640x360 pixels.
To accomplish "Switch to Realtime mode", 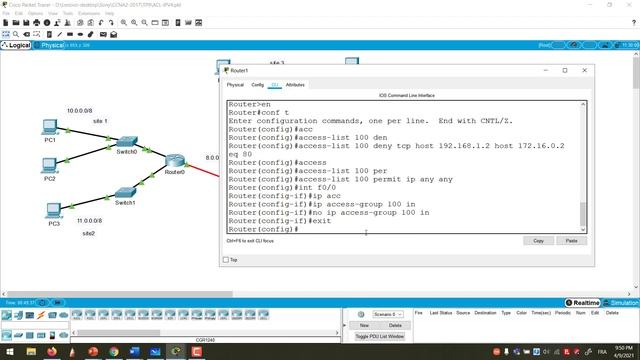I will tap(582, 303).
